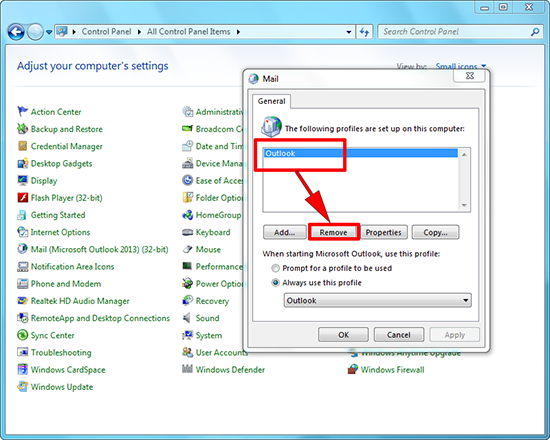
Task: Open the Action Center flag icon
Action: click(x=22, y=112)
